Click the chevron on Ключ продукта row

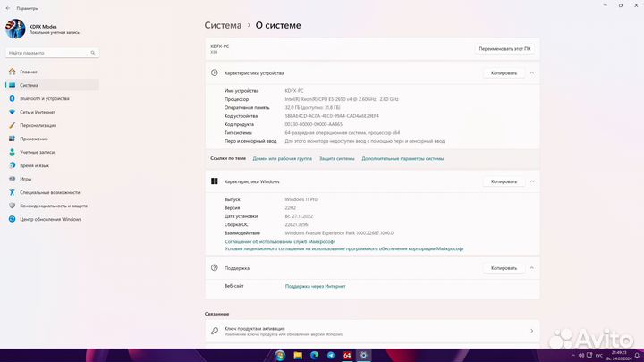[532, 331]
